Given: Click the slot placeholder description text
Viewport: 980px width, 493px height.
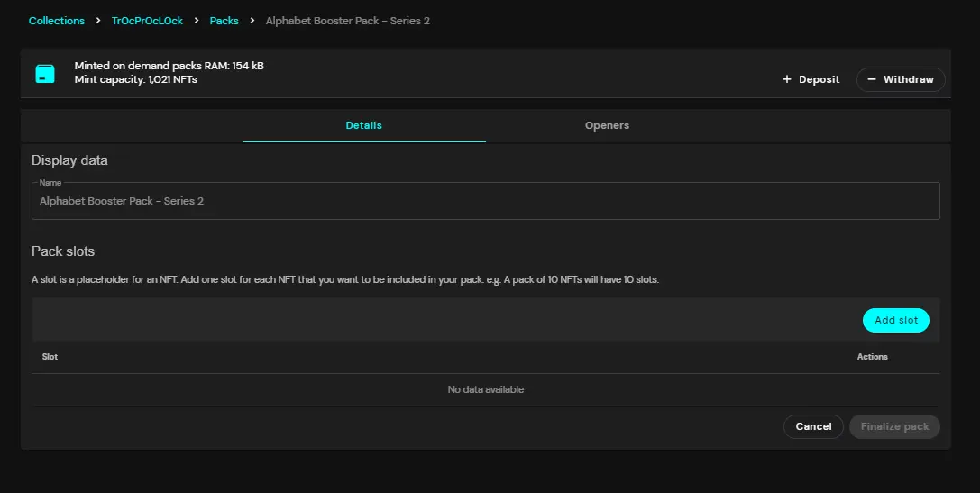Looking at the screenshot, I should 345,279.
